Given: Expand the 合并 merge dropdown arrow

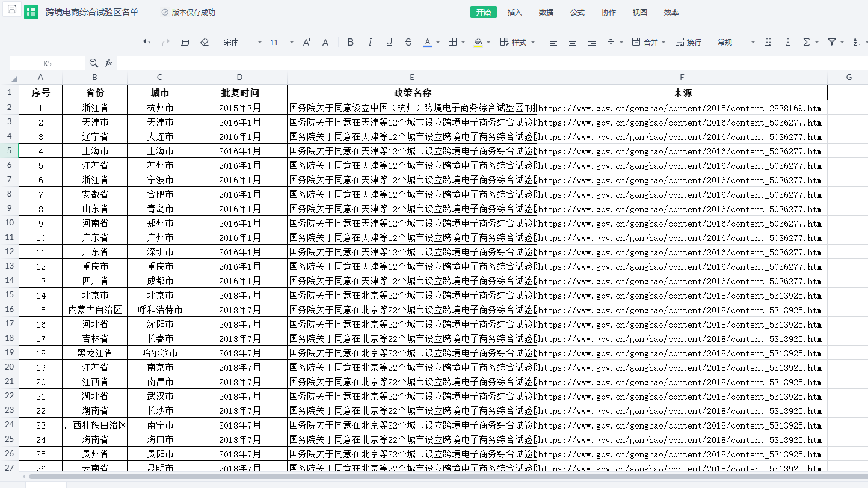Looking at the screenshot, I should pyautogui.click(x=663, y=43).
